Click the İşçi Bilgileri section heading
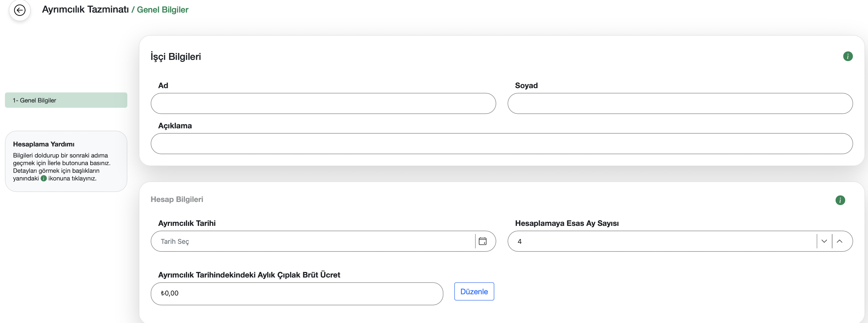 [x=175, y=57]
